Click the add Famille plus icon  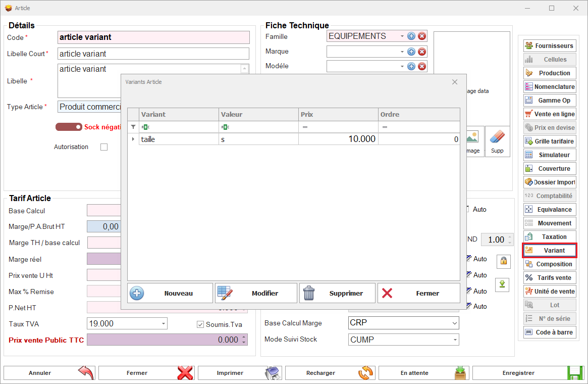tap(411, 36)
